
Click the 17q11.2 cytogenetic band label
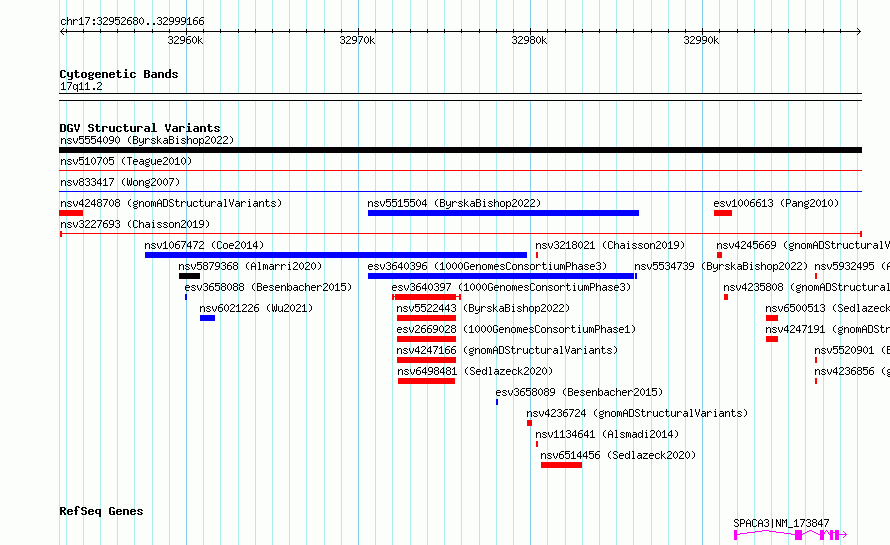click(81, 86)
